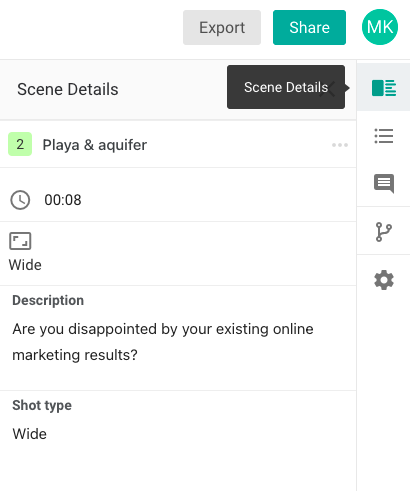Open the MK user avatar menu
The height and width of the screenshot is (491, 410).
point(380,27)
